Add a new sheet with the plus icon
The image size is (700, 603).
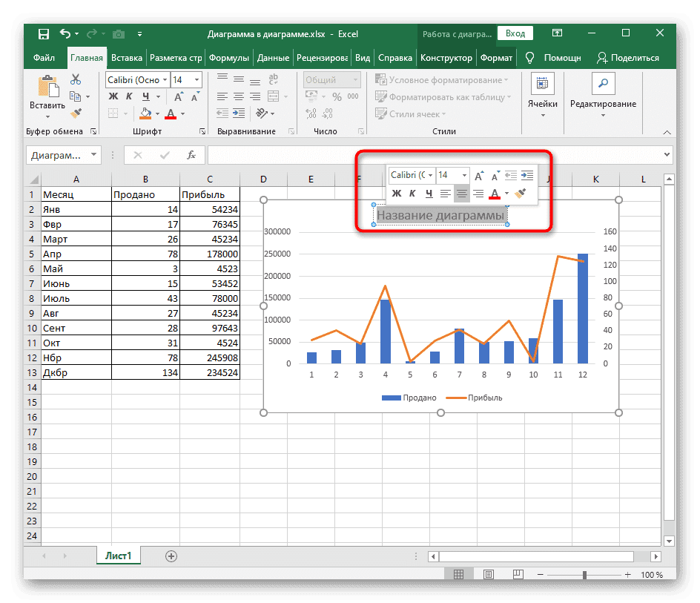pos(171,556)
